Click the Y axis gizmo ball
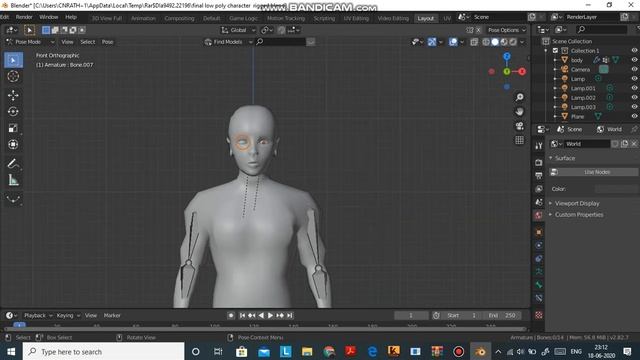Image resolution: width=640 pixels, height=360 pixels. (x=507, y=71)
